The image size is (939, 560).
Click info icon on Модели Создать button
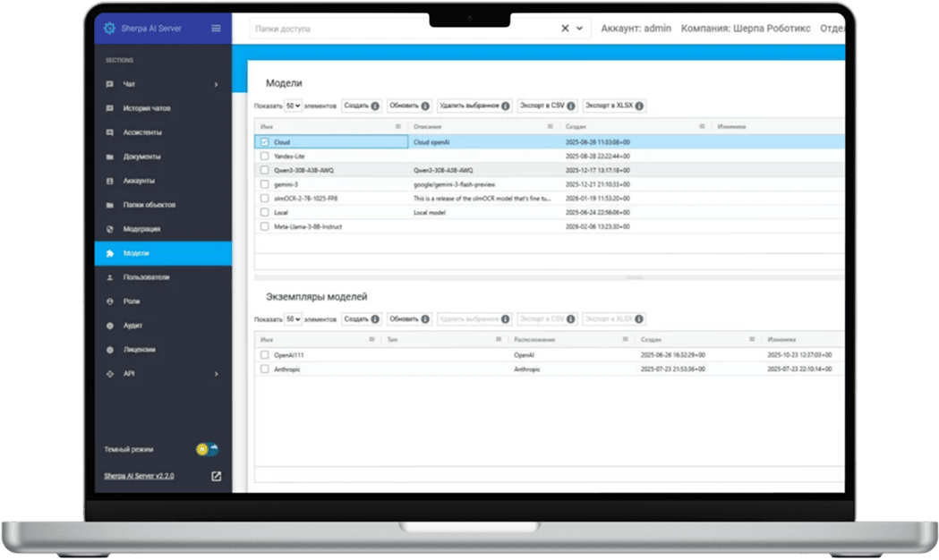point(375,106)
